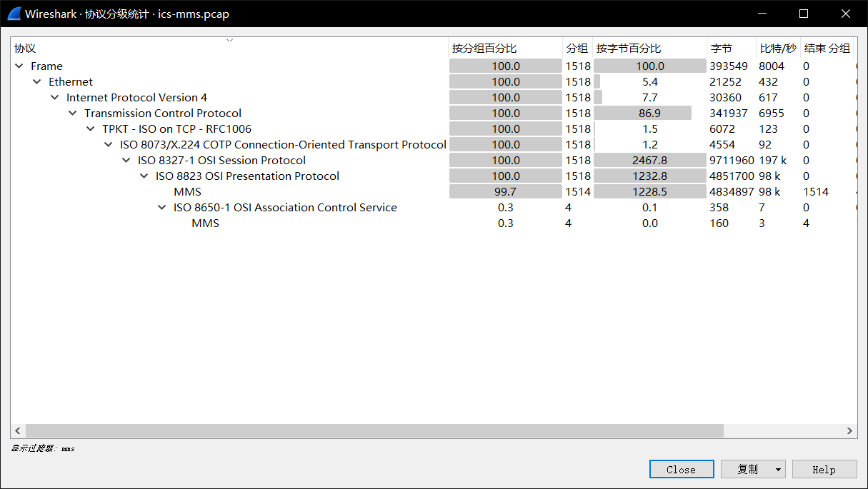The height and width of the screenshot is (489, 868).
Task: Click the 4851700 bytes value
Action: click(732, 176)
